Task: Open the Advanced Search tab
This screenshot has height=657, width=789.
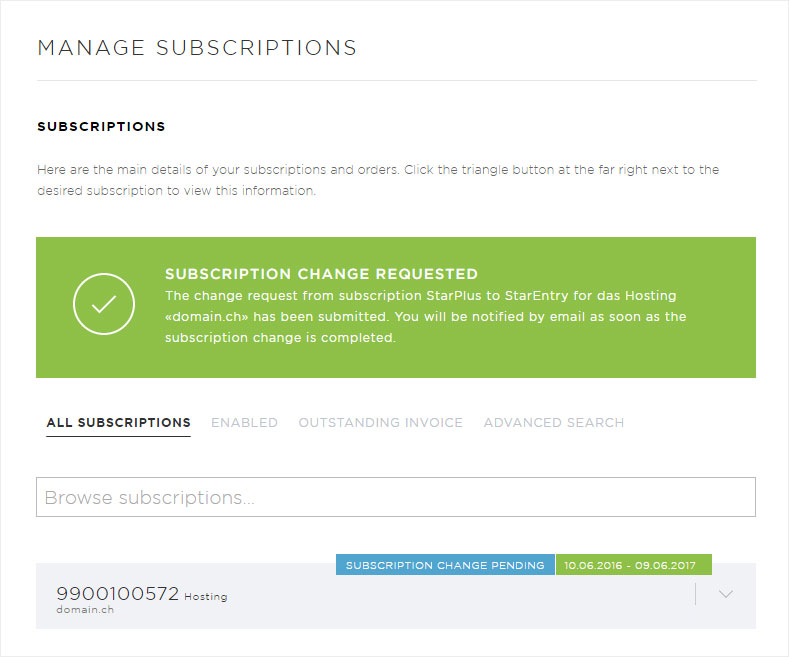Action: click(554, 423)
